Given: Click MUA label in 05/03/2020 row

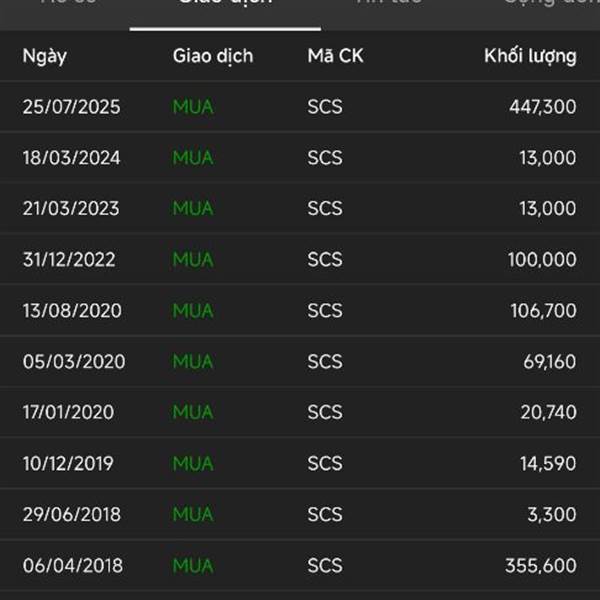Looking at the screenshot, I should [x=192, y=361].
